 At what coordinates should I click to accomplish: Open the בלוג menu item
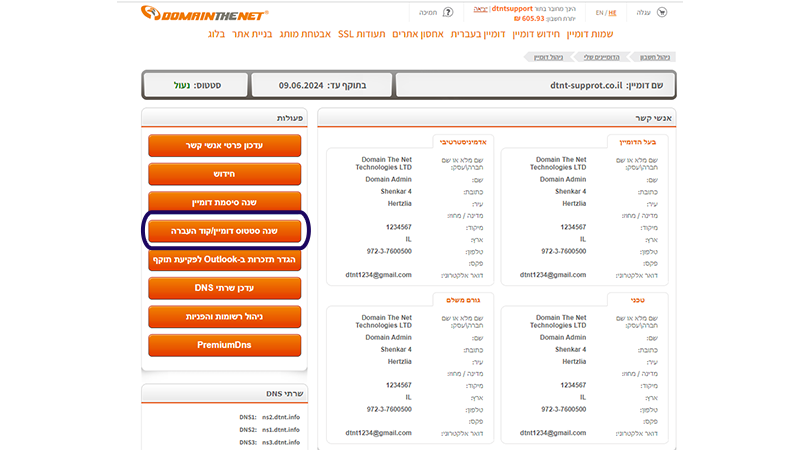pyautogui.click(x=216, y=34)
